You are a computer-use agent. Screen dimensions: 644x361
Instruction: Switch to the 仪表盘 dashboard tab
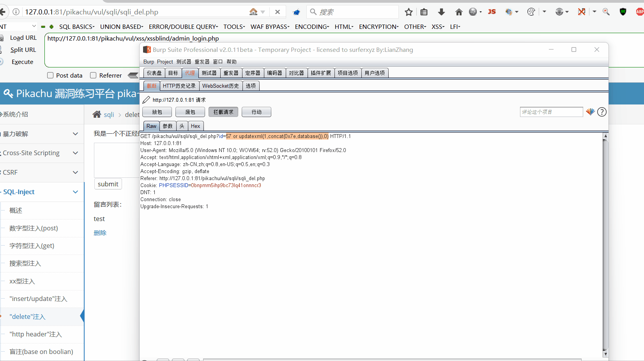(154, 73)
